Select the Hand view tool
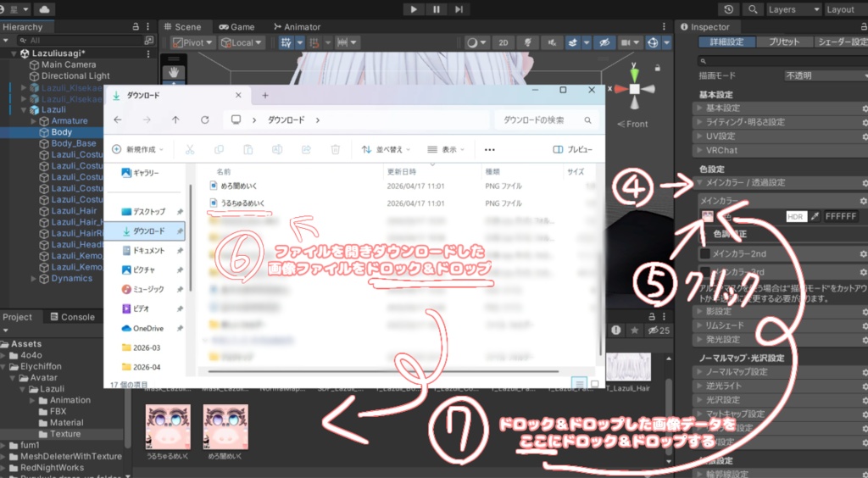This screenshot has width=868, height=478. [x=173, y=73]
